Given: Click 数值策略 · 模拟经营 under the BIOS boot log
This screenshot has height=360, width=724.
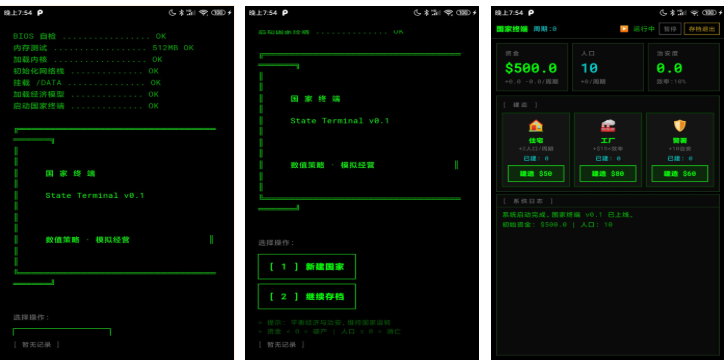Looking at the screenshot, I should tap(88, 240).
